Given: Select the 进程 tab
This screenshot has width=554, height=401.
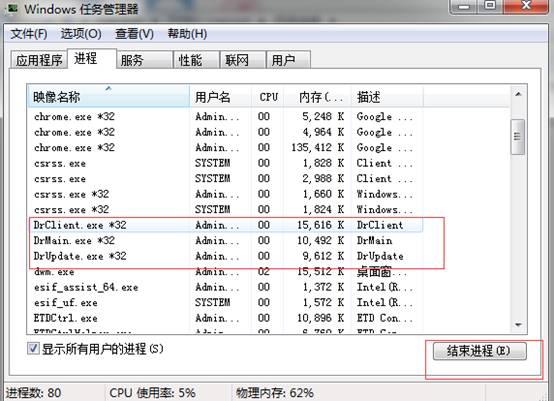Looking at the screenshot, I should coord(92,58).
